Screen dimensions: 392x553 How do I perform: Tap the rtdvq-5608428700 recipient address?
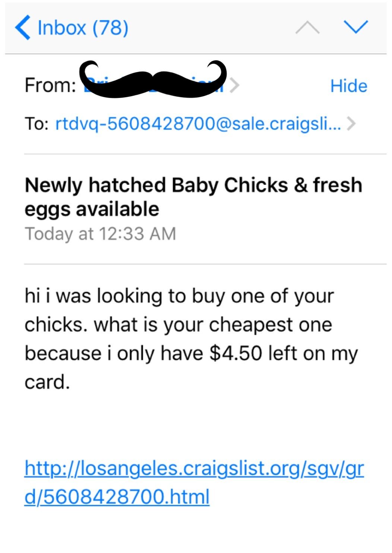197,124
